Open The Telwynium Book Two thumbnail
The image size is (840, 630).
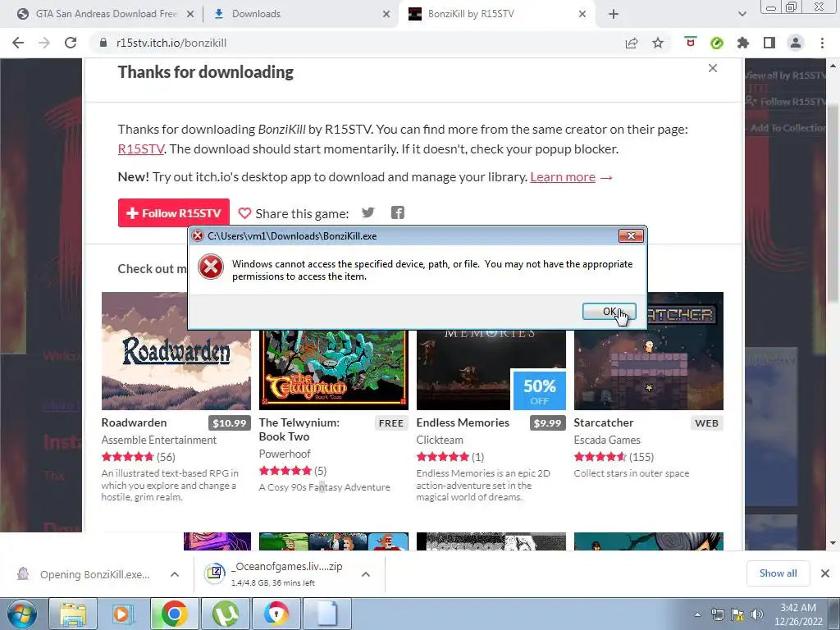point(334,370)
